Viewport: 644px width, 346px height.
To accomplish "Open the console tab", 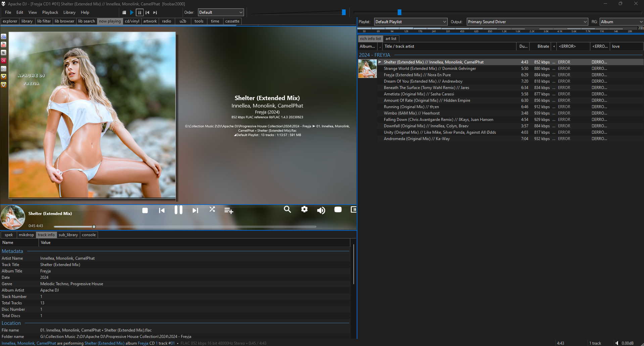I will click(89, 235).
